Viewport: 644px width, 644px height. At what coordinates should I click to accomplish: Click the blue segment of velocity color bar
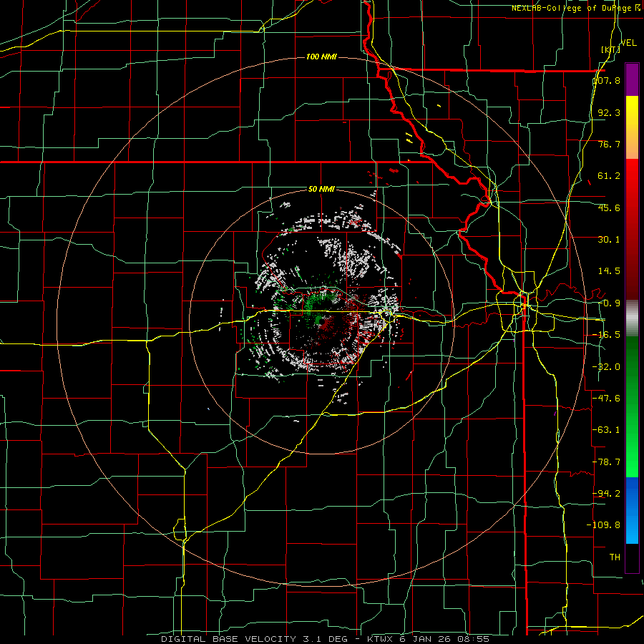point(632,510)
